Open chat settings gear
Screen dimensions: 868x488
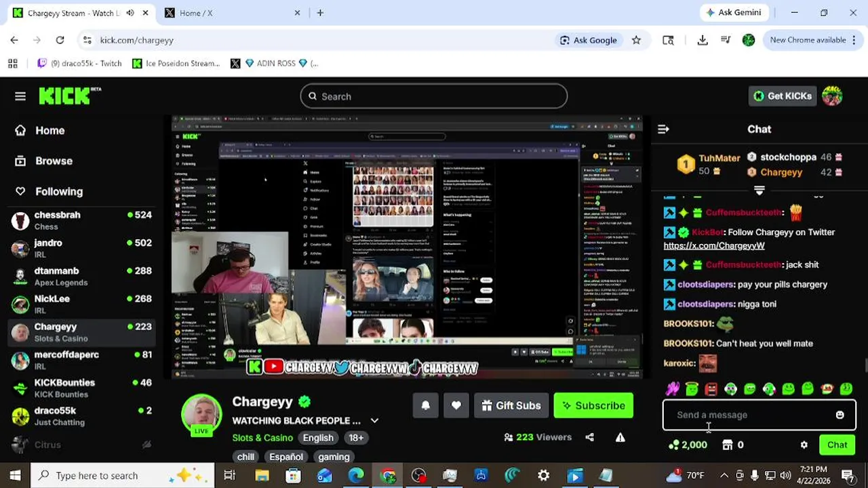804,445
